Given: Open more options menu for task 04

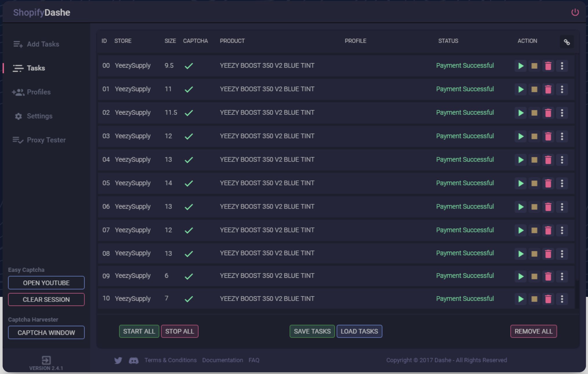Looking at the screenshot, I should click(x=562, y=160).
